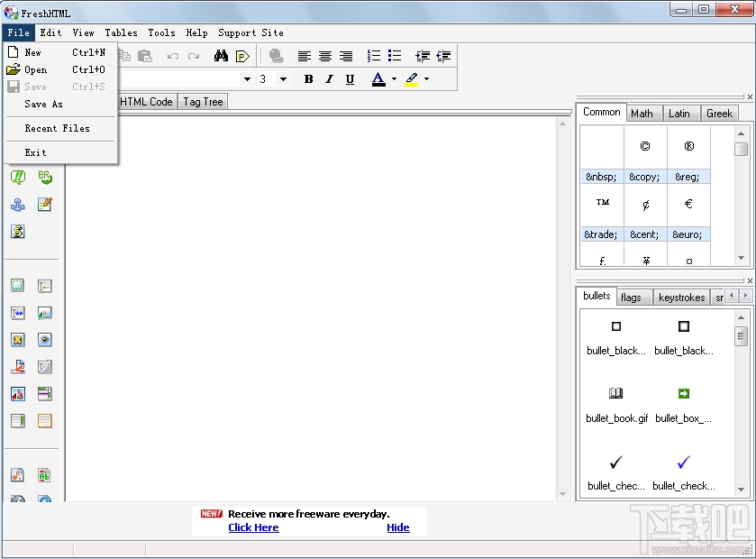Hide the ad banner via Hide link
The image size is (756, 559).
[397, 527]
